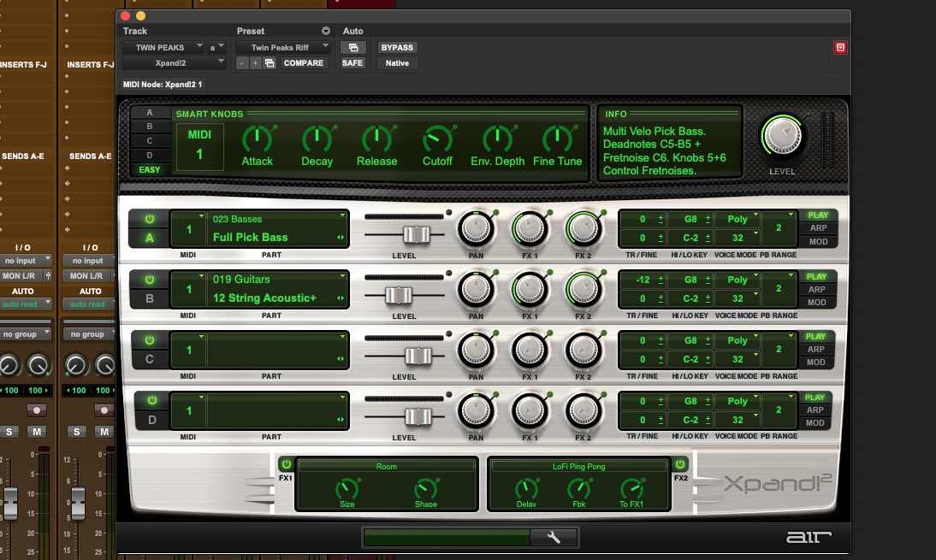Click part B FX 2 knob

click(x=584, y=289)
